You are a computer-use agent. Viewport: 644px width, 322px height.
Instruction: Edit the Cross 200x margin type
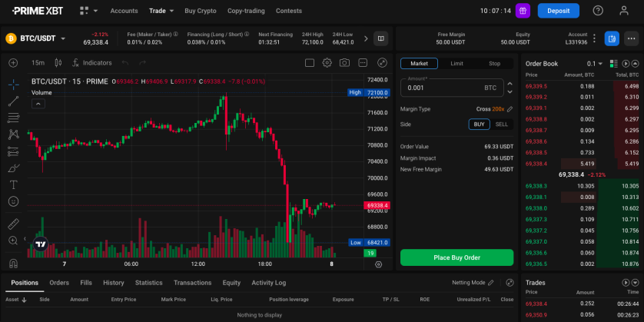coord(510,109)
